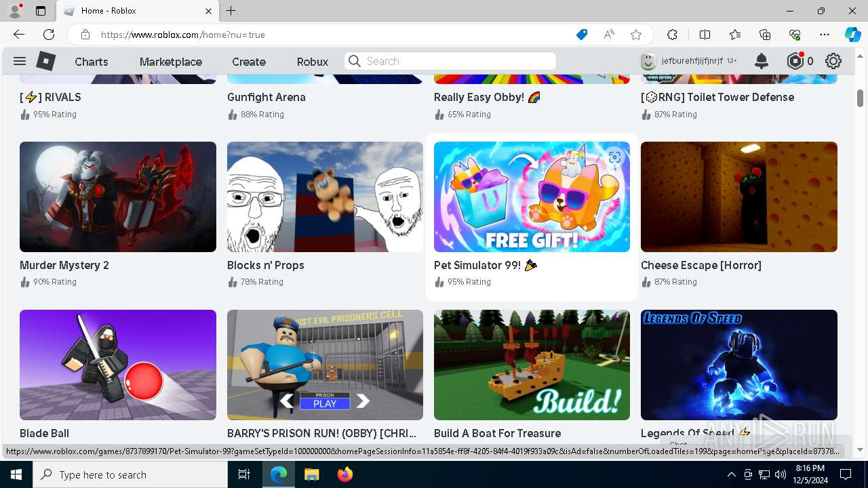The height and width of the screenshot is (488, 868).
Task: Open the Edge tab actions menu
Action: (41, 11)
